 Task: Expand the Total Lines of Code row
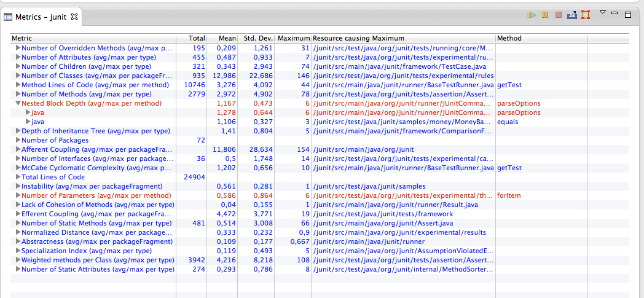pos(18,177)
